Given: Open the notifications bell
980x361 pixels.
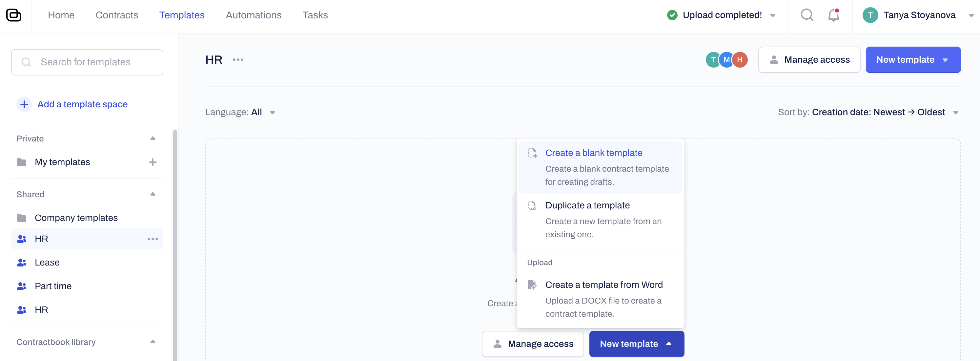Looking at the screenshot, I should (833, 15).
